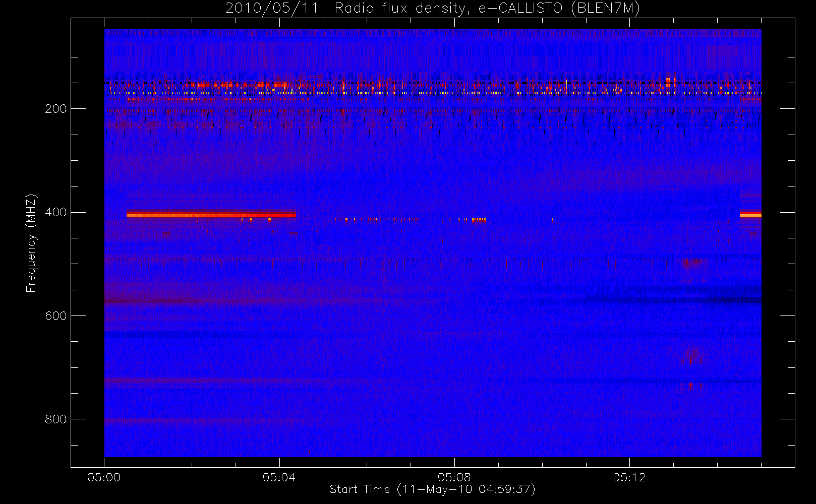Click the 05:12 time tick label
Screen dimensions: 816x504
point(629,477)
